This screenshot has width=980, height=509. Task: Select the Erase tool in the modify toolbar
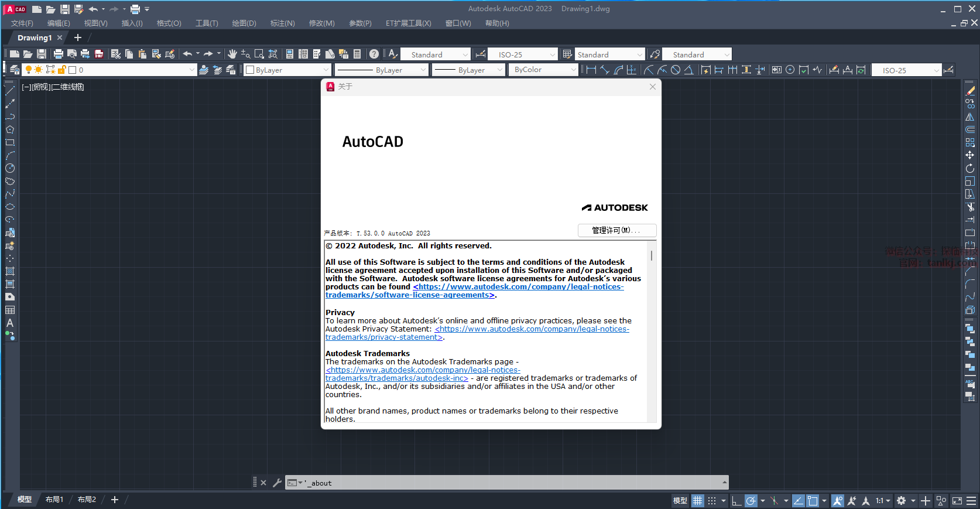970,91
